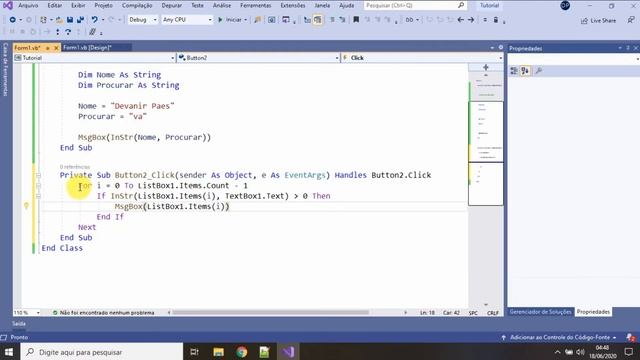Open the feedback icon beside Live Share
The height and width of the screenshot is (360, 640).
coord(631,20)
